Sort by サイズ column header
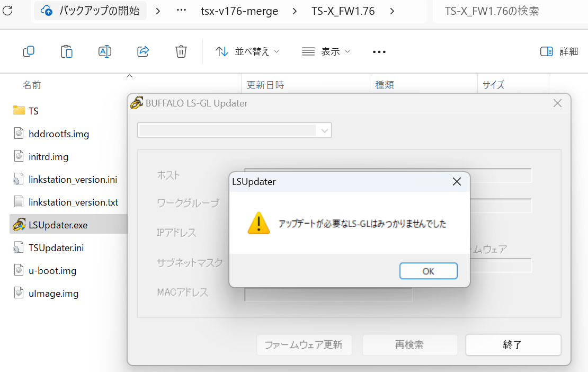588x372 pixels. (494, 85)
